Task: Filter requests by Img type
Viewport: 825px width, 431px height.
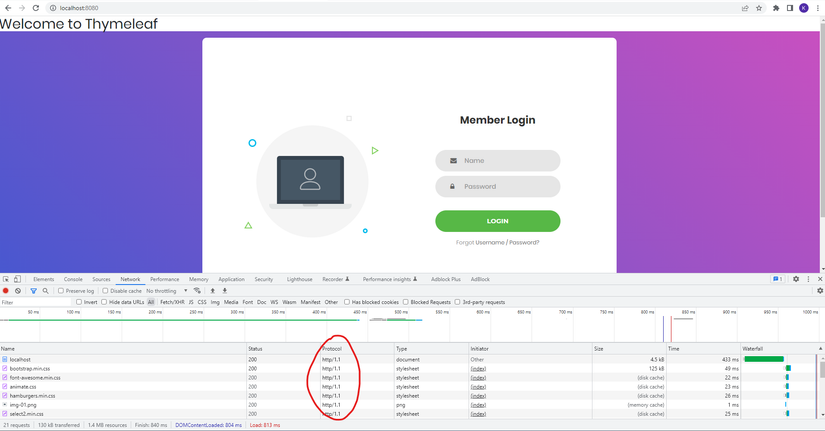Action: 215,302
